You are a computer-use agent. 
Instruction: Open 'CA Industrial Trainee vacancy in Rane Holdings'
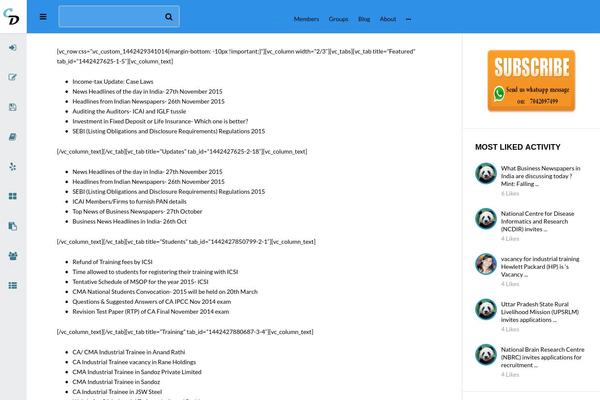pyautogui.click(x=134, y=362)
